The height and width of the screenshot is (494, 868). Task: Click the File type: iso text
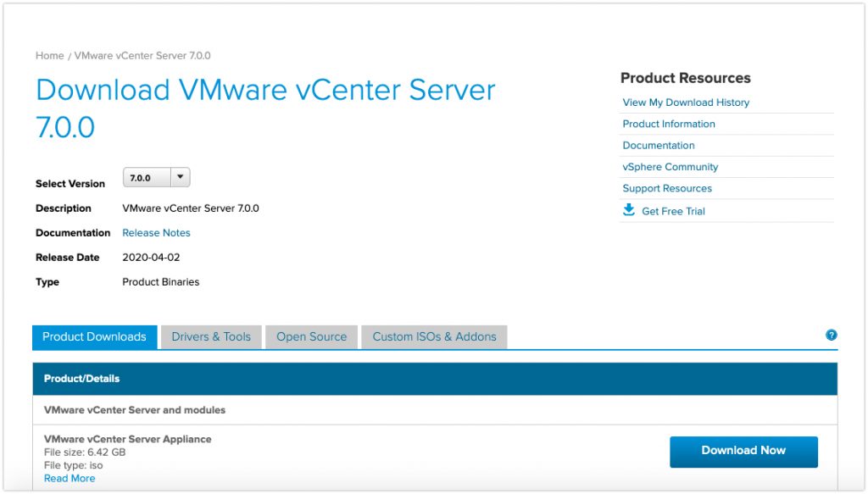pos(74,466)
